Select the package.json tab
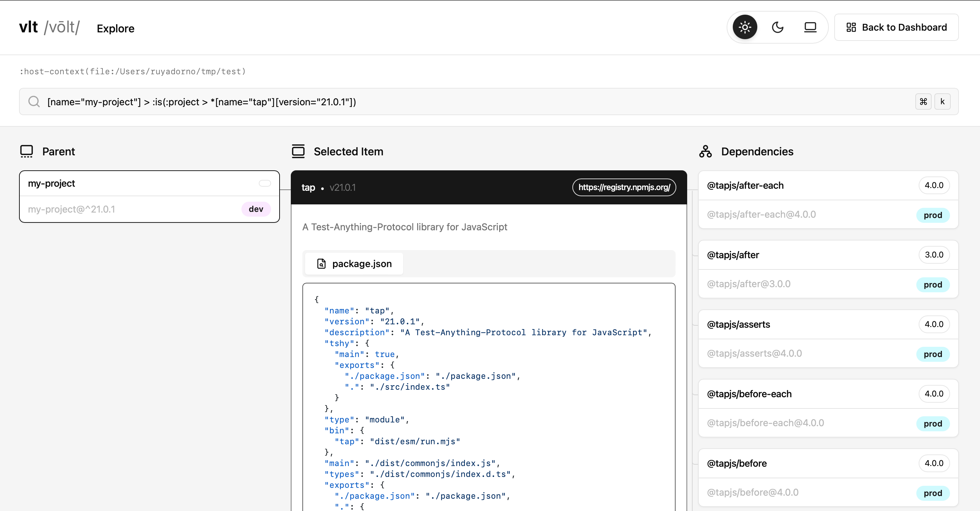This screenshot has height=511, width=980. pyautogui.click(x=354, y=264)
